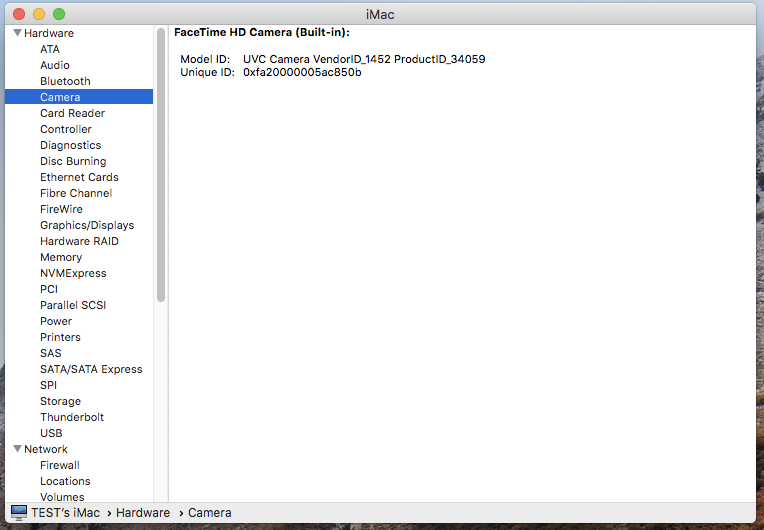
Task: Open the Bluetooth hardware section
Action: (65, 81)
